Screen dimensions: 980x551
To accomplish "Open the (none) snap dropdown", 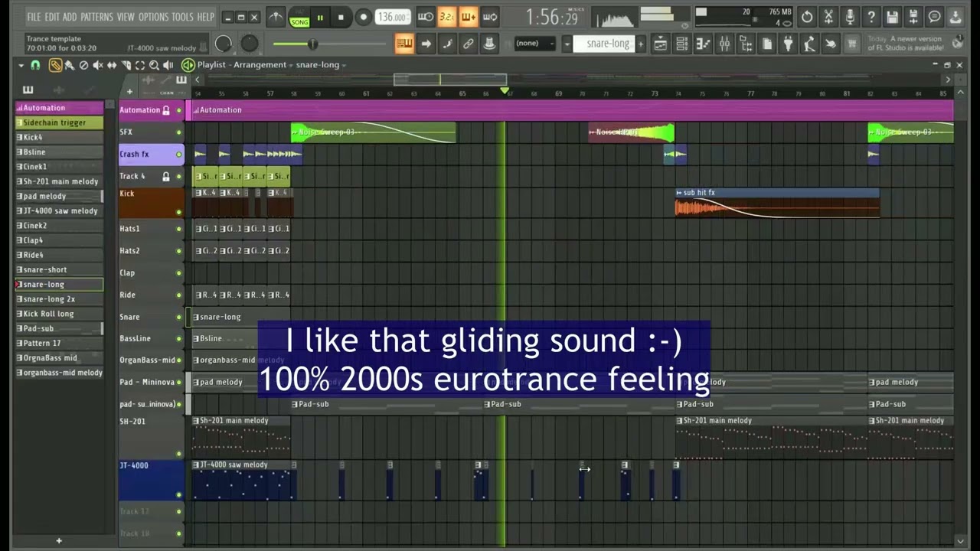I will [534, 44].
